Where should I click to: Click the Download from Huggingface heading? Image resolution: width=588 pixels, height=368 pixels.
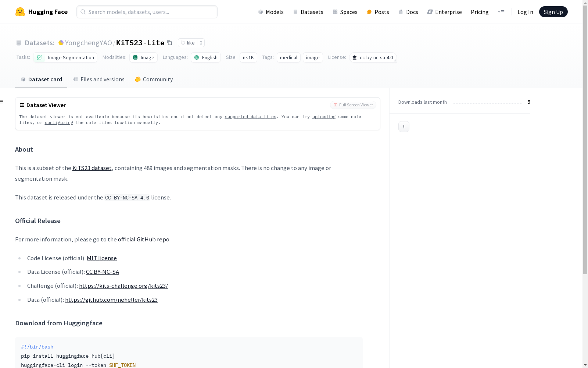click(59, 323)
